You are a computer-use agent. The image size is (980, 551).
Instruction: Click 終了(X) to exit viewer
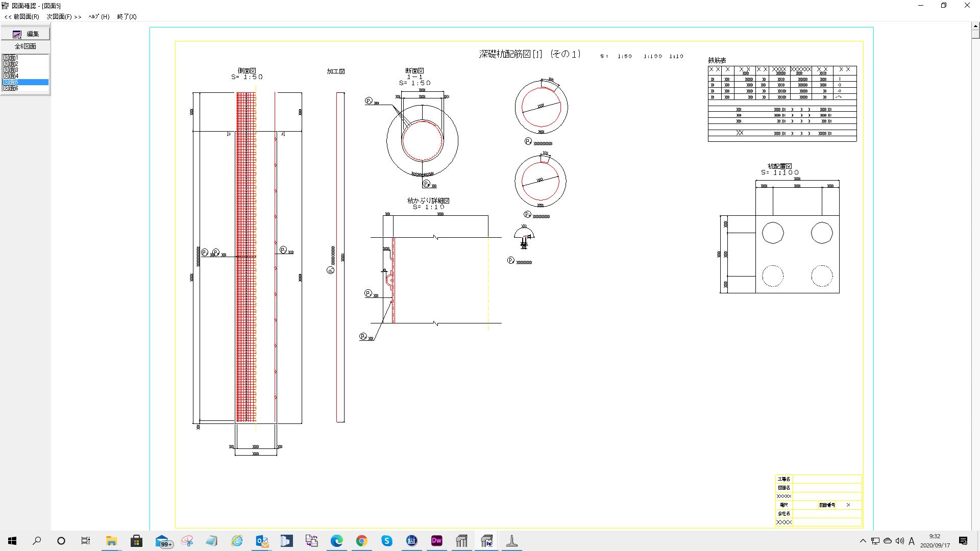(x=127, y=17)
